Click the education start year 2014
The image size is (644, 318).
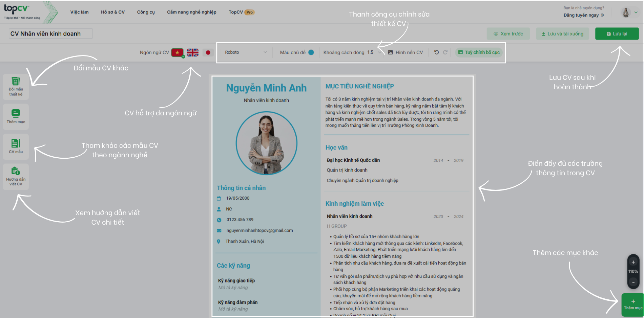[438, 160]
